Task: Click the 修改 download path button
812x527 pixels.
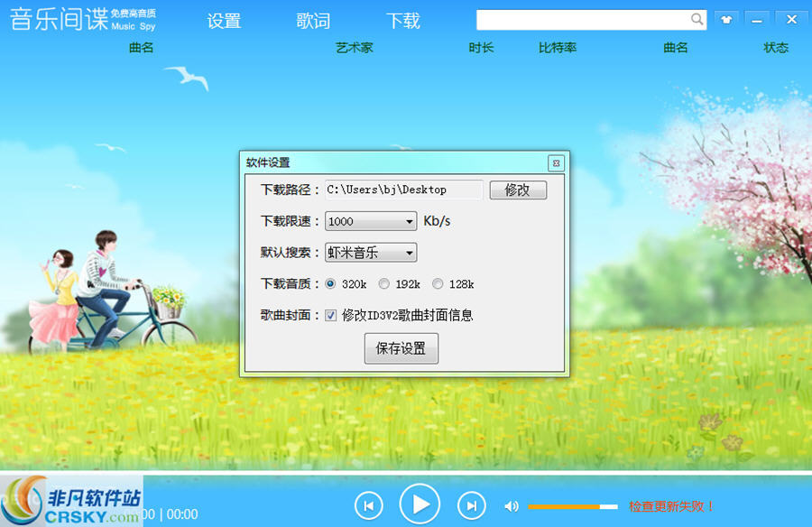Action: (518, 190)
